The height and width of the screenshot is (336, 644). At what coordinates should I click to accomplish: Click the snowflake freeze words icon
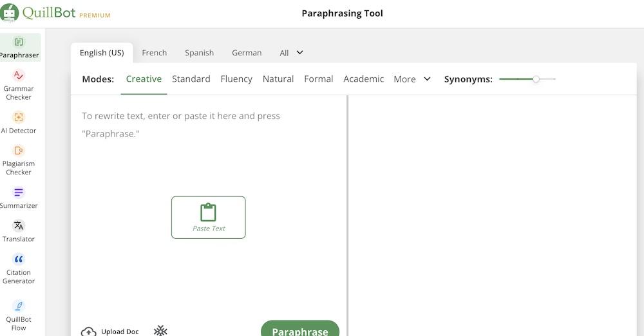click(x=160, y=330)
